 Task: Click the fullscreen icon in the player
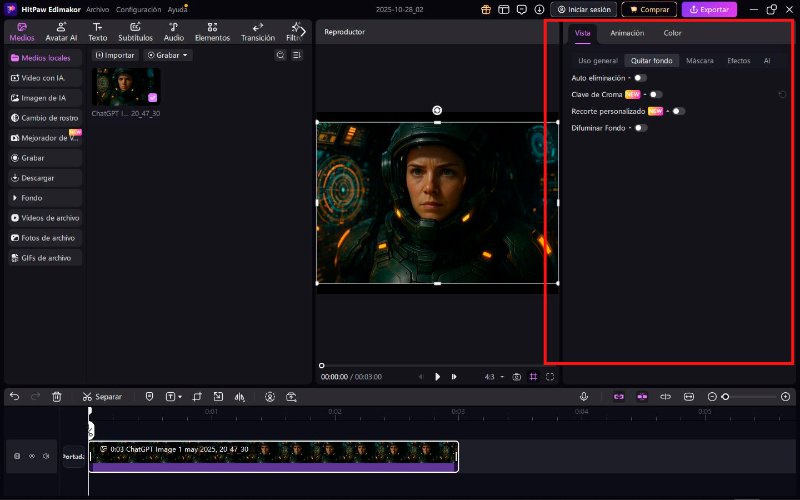(551, 377)
